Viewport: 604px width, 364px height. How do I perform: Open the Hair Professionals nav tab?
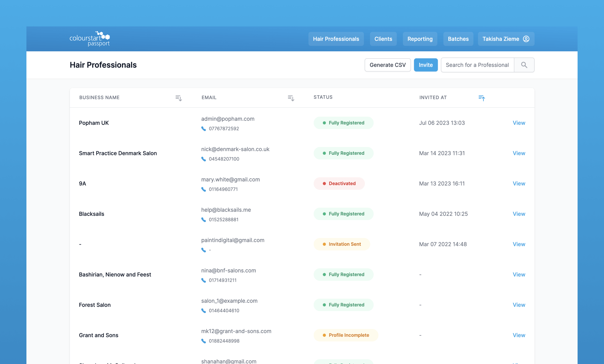[x=336, y=39]
